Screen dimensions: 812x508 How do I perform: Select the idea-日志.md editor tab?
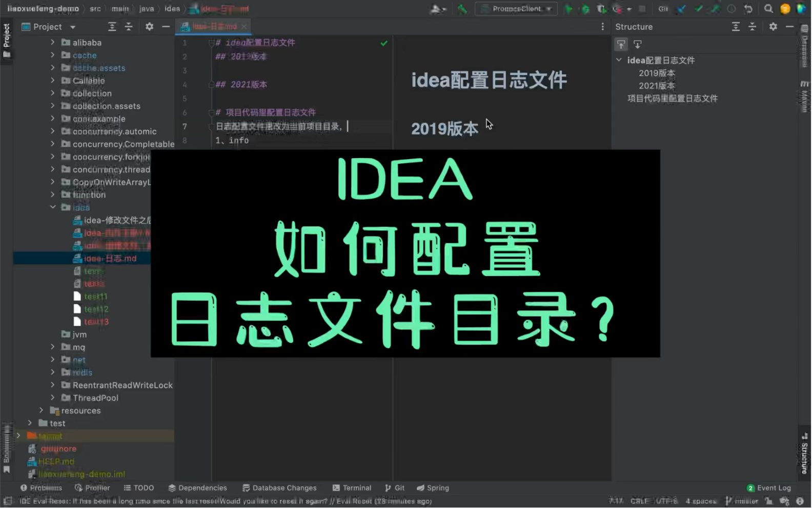(x=213, y=27)
